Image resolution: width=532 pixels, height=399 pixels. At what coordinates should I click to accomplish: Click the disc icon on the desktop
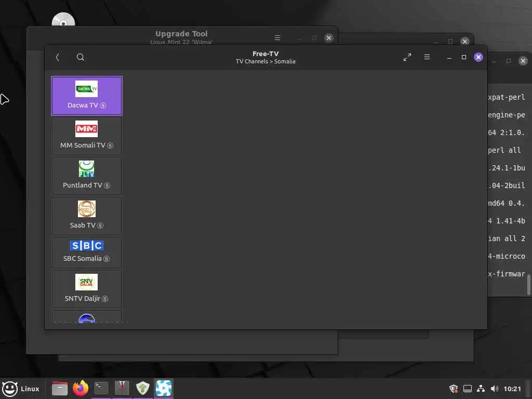(x=63, y=20)
